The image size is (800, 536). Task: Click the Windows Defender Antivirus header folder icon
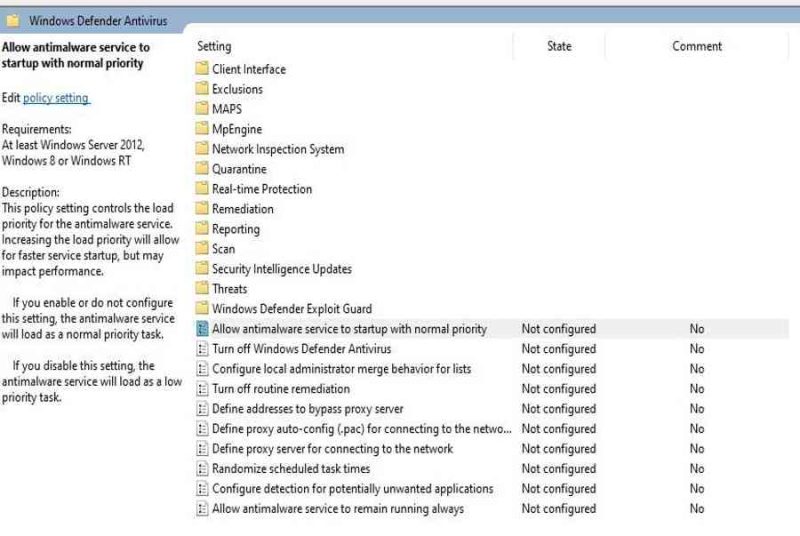[x=13, y=20]
